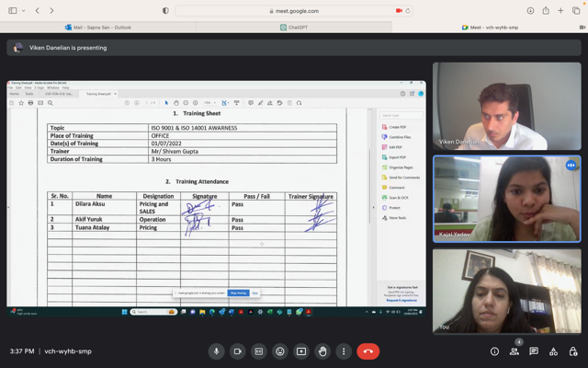Click Acrobat print icon in shared toolbar
Image resolution: width=588 pixels, height=368 pixels.
30,103
